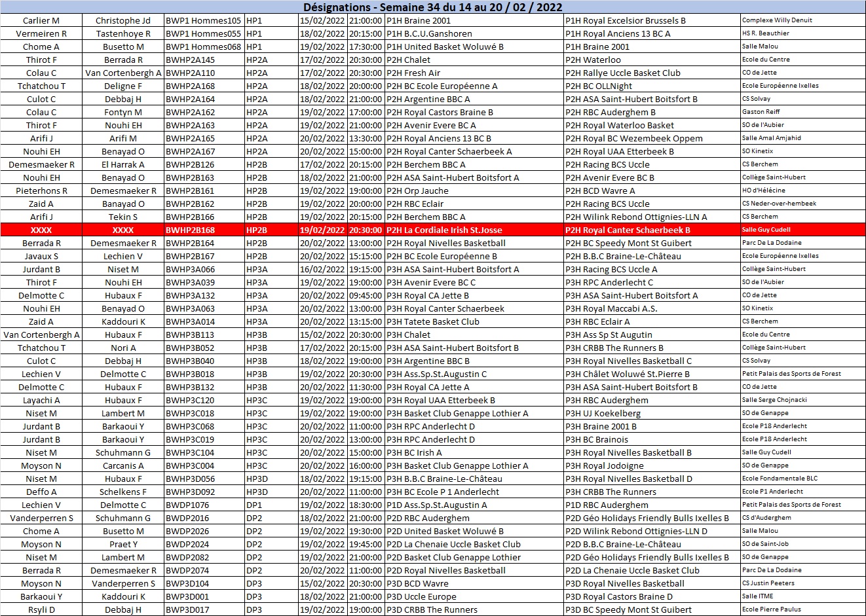Click the Christophe Jd name cell

(122, 20)
